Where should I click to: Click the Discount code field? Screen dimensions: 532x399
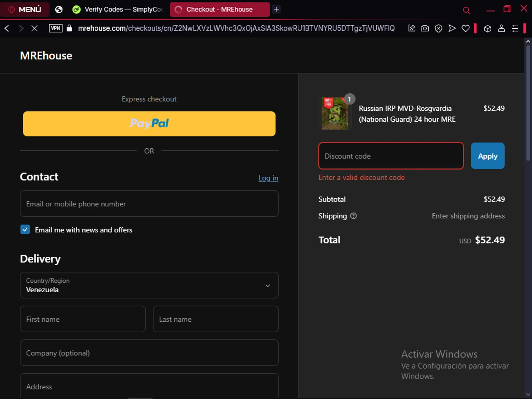tap(391, 156)
